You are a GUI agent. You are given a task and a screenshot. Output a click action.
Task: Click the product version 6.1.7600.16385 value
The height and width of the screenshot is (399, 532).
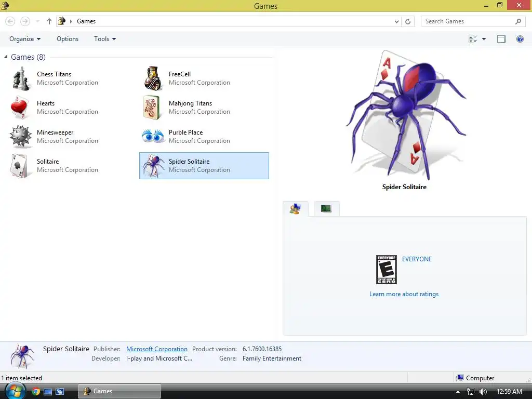tap(262, 349)
